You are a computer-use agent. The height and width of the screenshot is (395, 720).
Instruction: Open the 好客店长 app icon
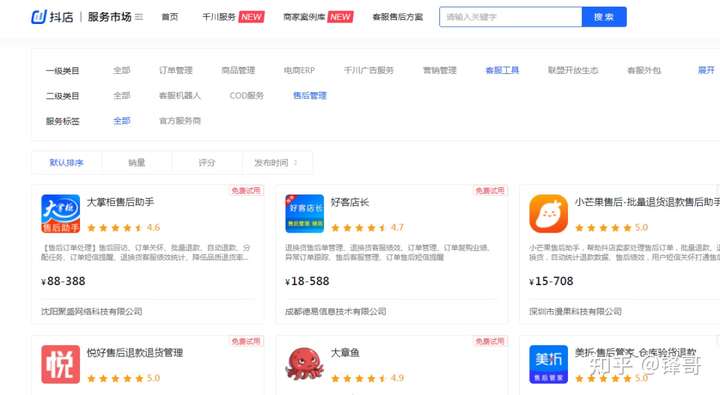(x=304, y=214)
